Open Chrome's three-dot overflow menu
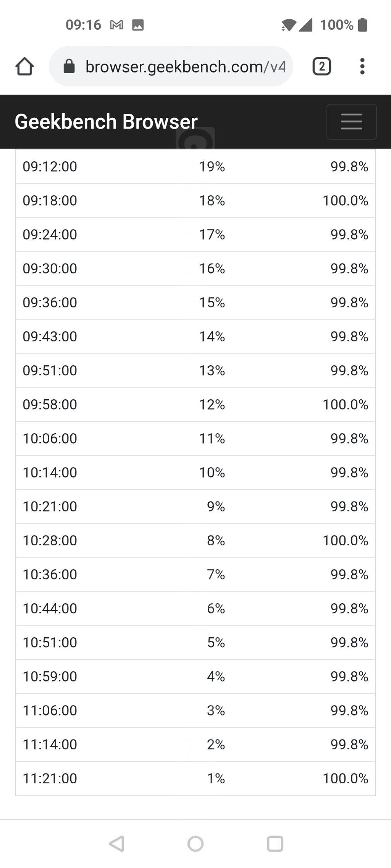The height and width of the screenshot is (868, 391). pos(362,66)
